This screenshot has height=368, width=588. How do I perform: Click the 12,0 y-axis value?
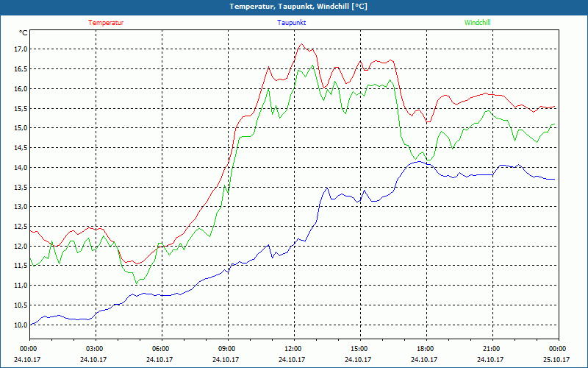(21, 247)
